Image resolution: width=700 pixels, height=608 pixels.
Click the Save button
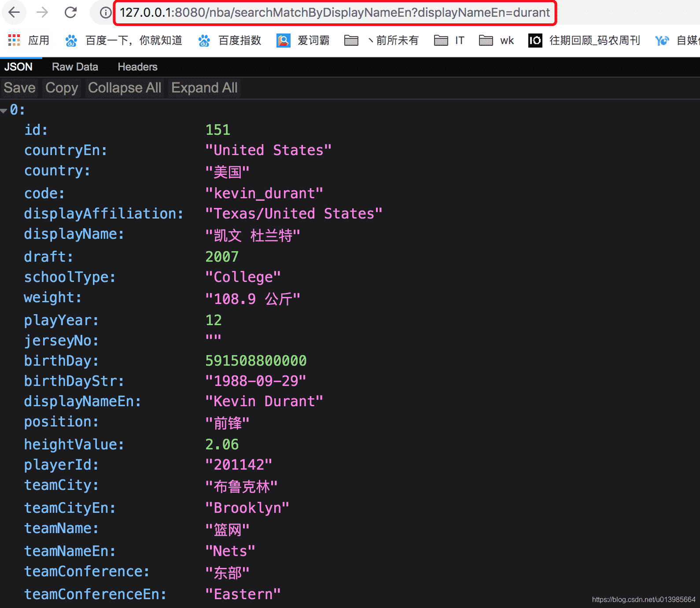pos(20,88)
